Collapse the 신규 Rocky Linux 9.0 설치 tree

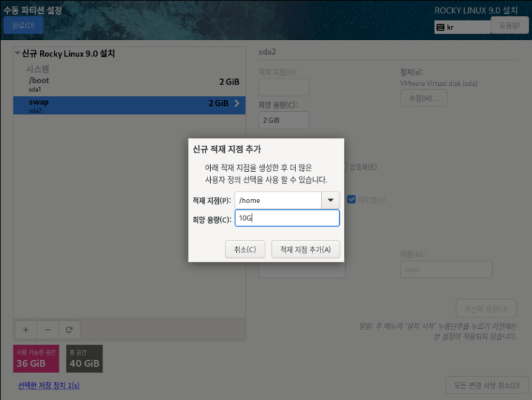pyautogui.click(x=17, y=53)
